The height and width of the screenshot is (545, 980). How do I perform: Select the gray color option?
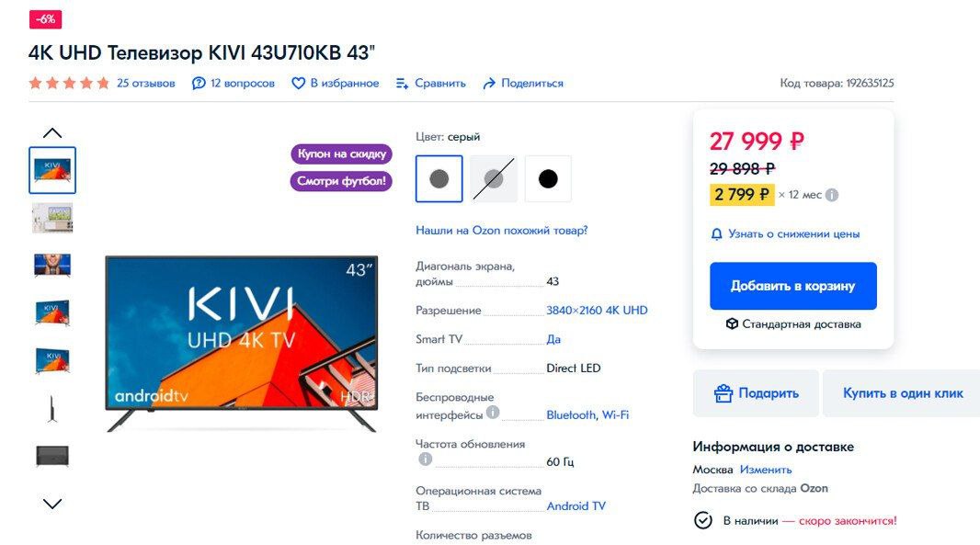point(439,178)
